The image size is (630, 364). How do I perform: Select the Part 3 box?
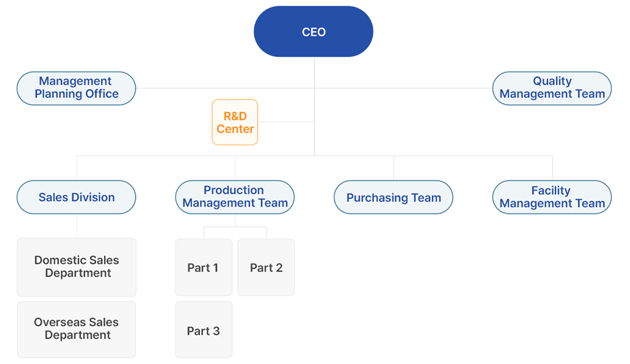click(204, 329)
